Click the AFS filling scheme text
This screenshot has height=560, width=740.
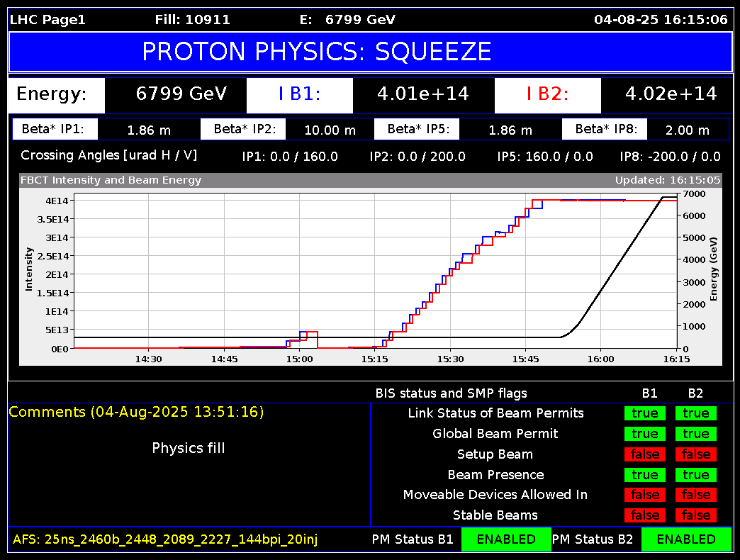(165, 540)
